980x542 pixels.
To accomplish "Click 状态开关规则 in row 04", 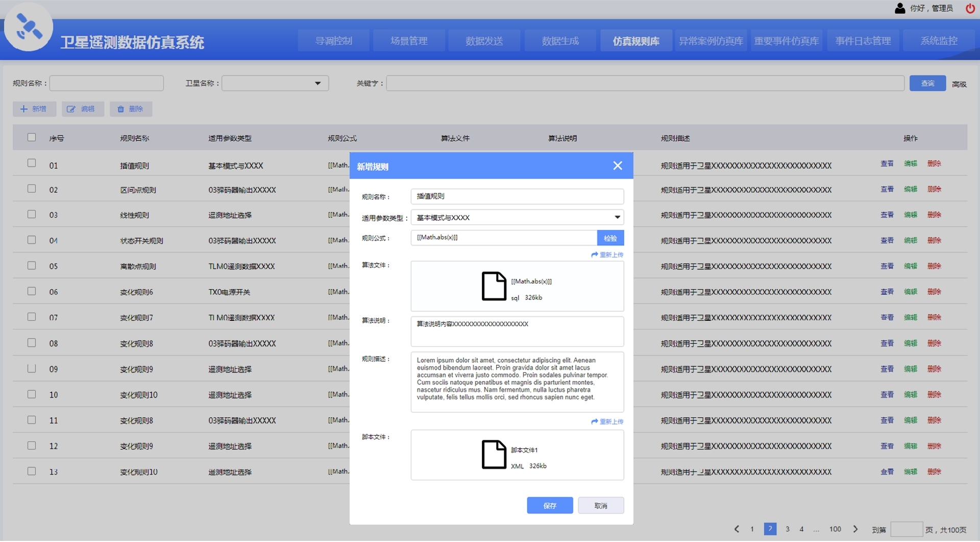I will pyautogui.click(x=141, y=241).
